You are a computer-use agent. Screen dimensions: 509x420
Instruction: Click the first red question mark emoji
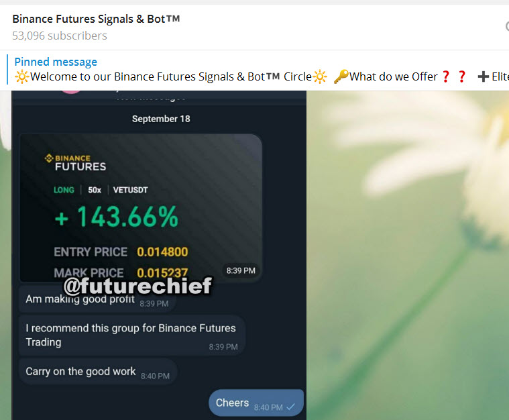click(x=446, y=76)
